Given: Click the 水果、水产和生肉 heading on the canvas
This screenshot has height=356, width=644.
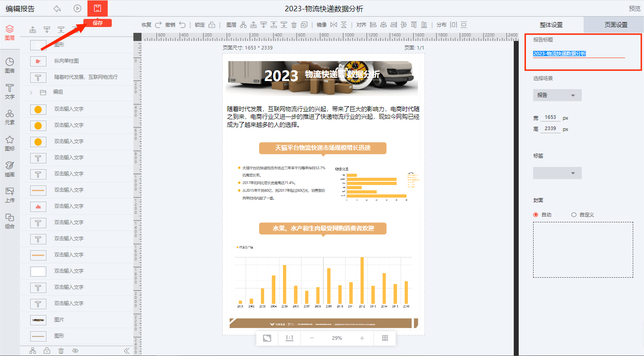Looking at the screenshot, I should click(x=323, y=229).
